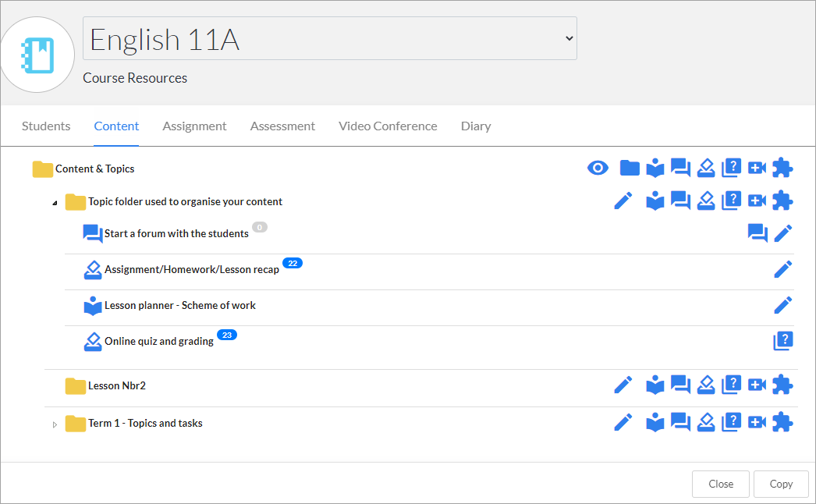The height and width of the screenshot is (504, 816).
Task: Open Lesson planner - Scheme of work
Action: pyautogui.click(x=180, y=306)
